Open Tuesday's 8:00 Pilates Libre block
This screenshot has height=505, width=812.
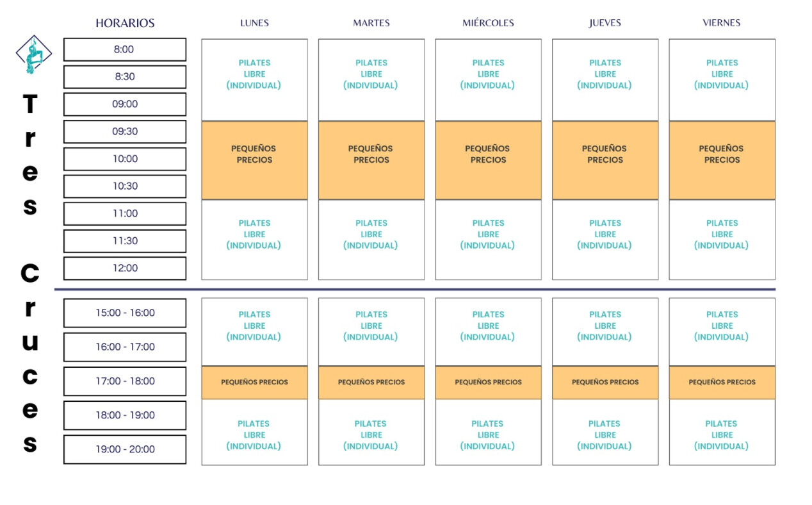pyautogui.click(x=371, y=79)
